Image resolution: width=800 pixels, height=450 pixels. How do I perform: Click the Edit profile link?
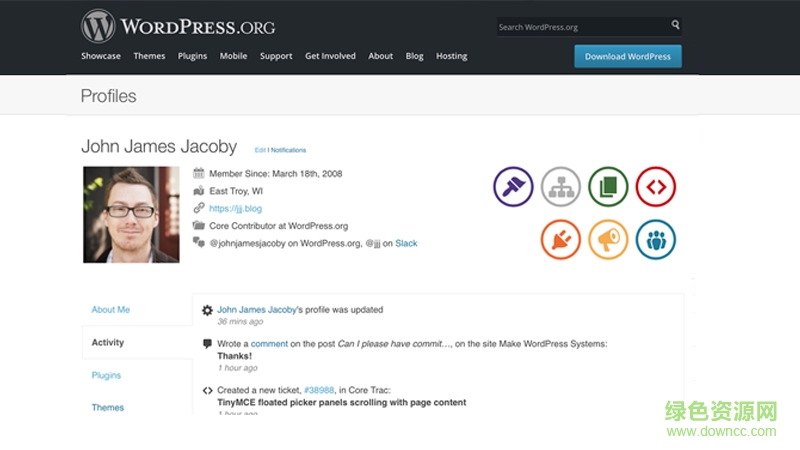click(260, 150)
